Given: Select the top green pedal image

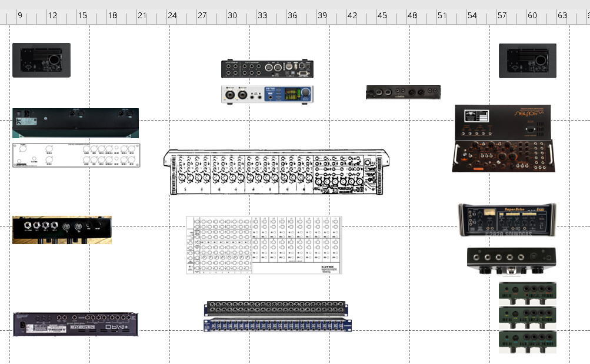Looking at the screenshot, I should [528, 293].
